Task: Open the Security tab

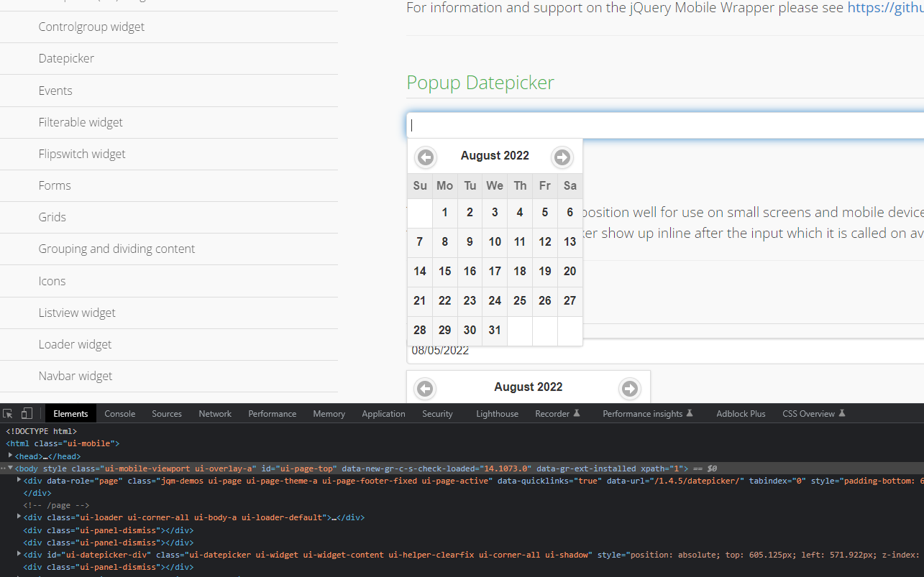Action: (x=437, y=413)
